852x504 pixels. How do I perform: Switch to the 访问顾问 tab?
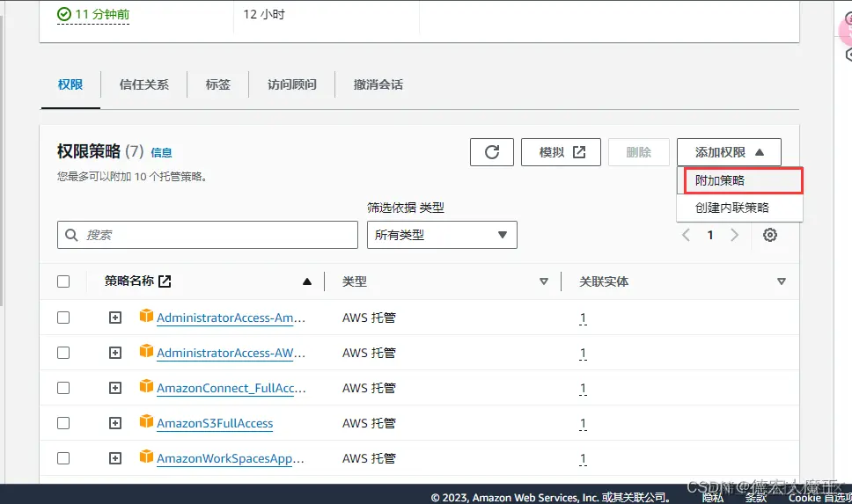click(292, 84)
